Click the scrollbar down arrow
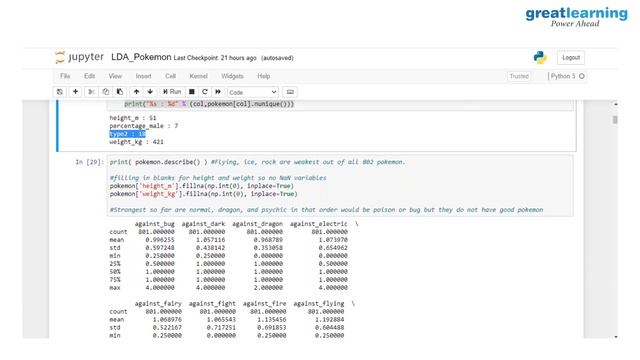640x360 pixels. tap(616, 336)
